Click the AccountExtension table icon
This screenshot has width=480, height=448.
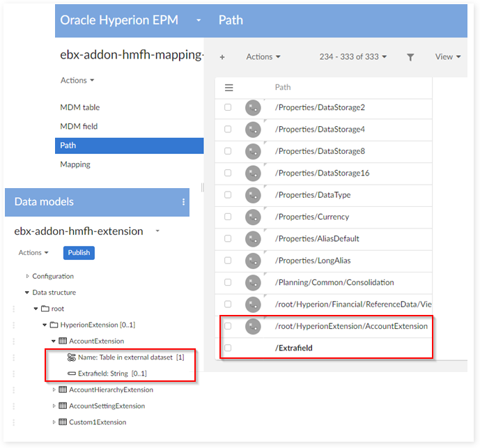(63, 341)
